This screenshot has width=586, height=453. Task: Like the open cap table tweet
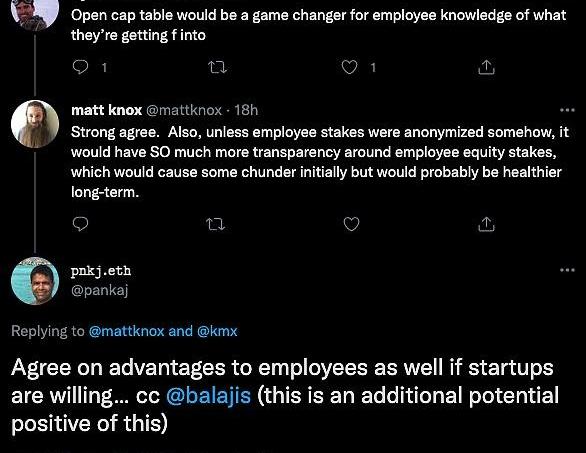(349, 67)
